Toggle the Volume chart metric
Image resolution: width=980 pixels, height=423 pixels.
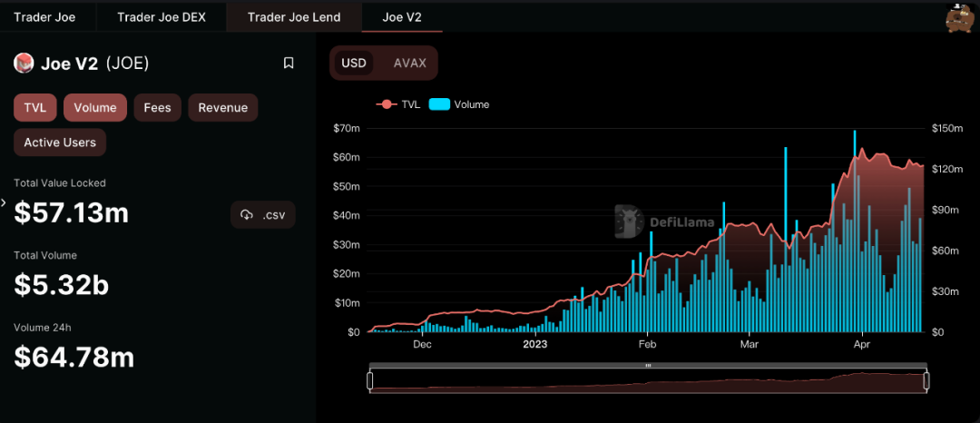(x=95, y=107)
